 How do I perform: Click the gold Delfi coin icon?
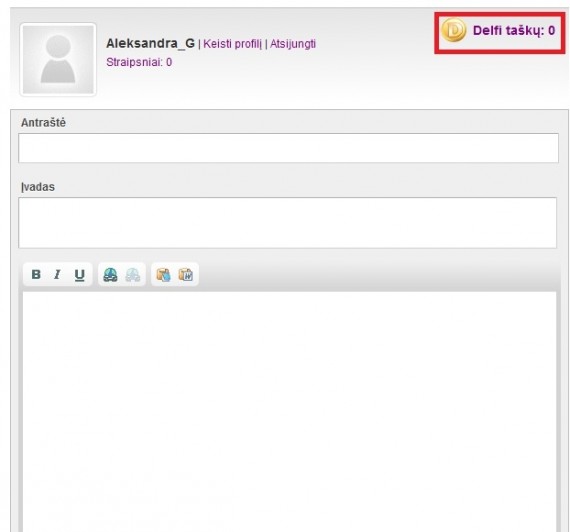tap(453, 30)
